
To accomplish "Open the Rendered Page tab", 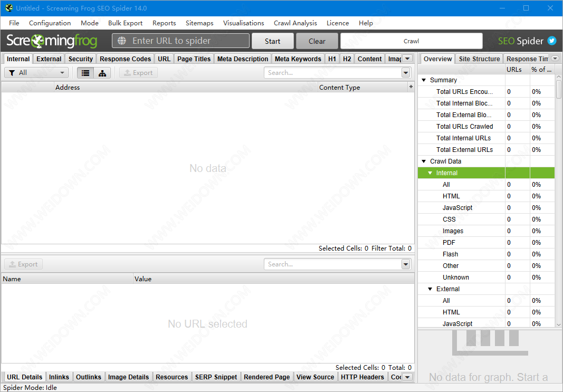I will point(266,377).
